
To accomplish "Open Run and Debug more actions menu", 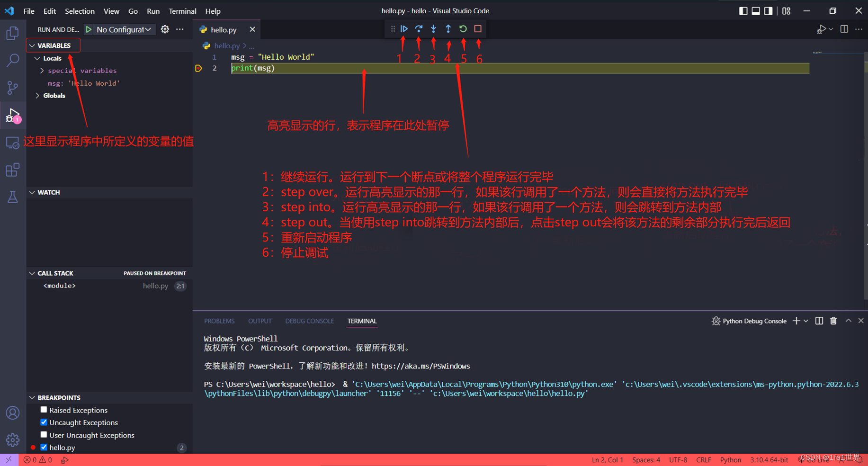I will point(180,29).
